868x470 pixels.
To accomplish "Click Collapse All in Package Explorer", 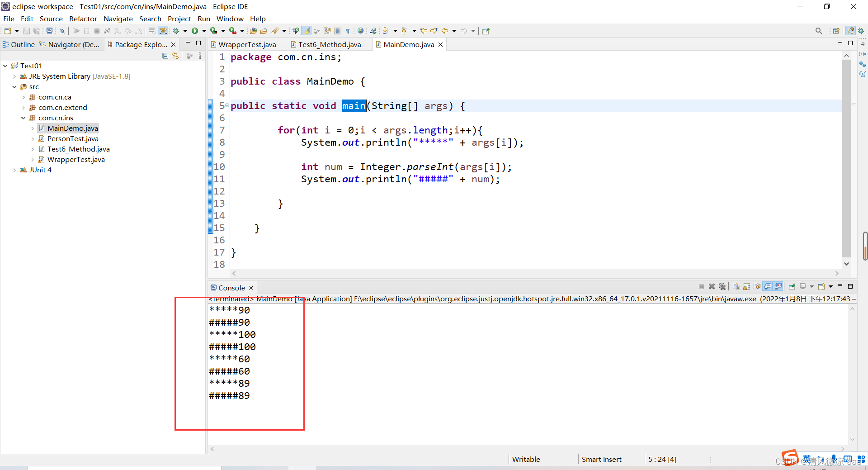I will point(165,56).
